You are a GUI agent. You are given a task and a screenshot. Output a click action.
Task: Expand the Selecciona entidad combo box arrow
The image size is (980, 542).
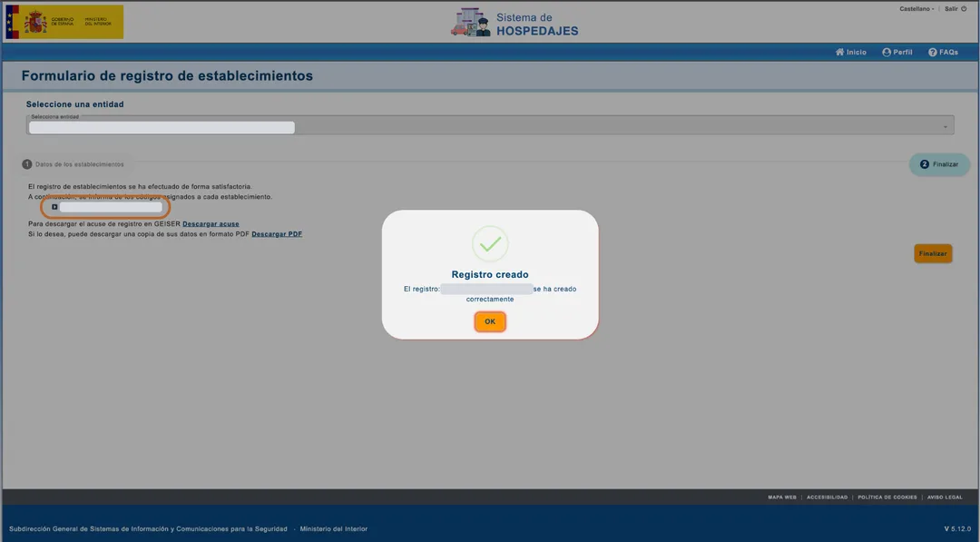[x=945, y=127]
